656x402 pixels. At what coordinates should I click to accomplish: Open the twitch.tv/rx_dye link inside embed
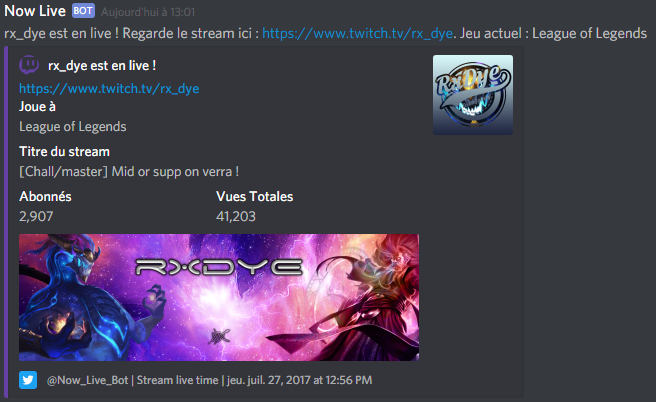[109, 89]
